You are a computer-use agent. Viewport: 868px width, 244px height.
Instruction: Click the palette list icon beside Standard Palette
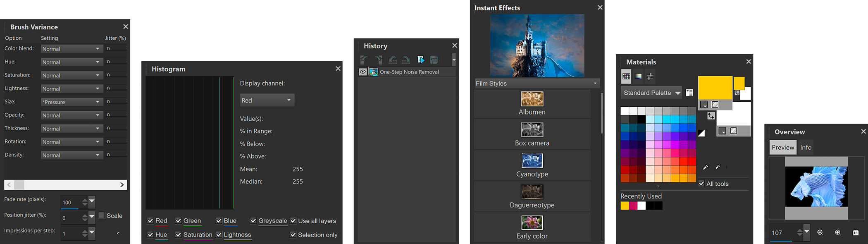[x=689, y=93]
